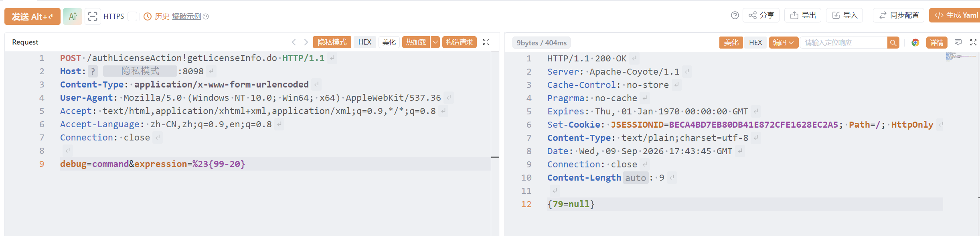This screenshot has height=236, width=980.
Task: Toggle the HTTPS checkbox
Action: tap(132, 16)
